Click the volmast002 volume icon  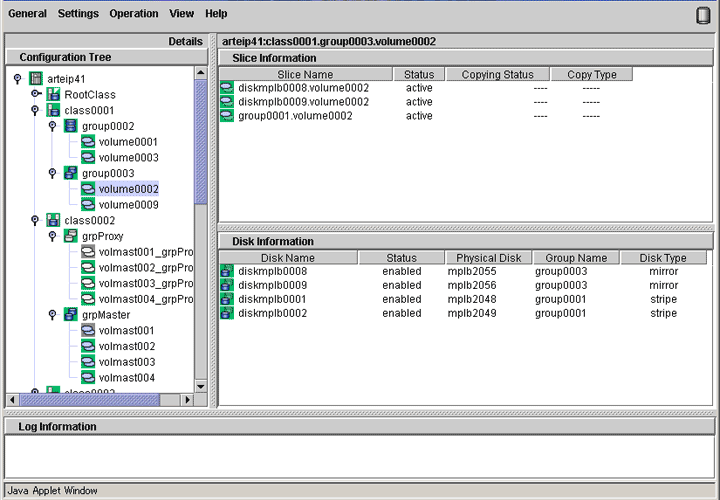(88, 346)
